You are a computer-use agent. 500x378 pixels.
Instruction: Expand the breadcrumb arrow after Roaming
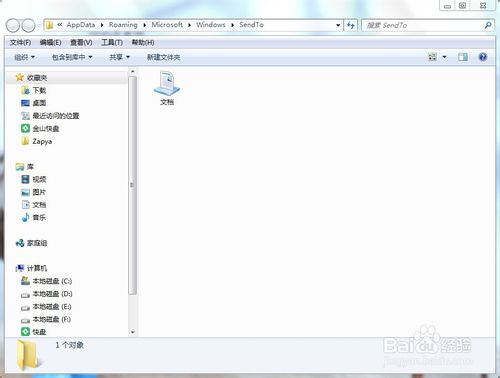144,25
